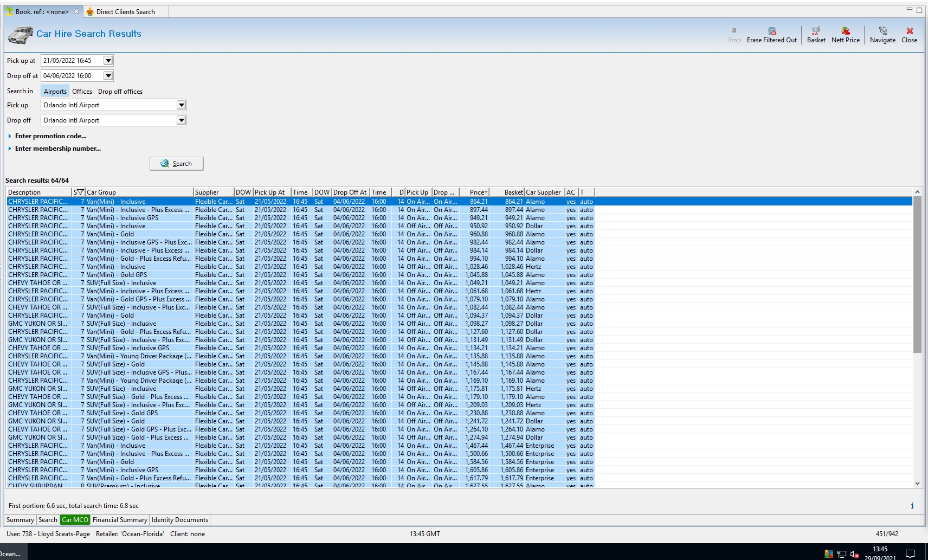Open the Search bottom tab
Image resolution: width=928 pixels, height=560 pixels.
pyautogui.click(x=48, y=520)
